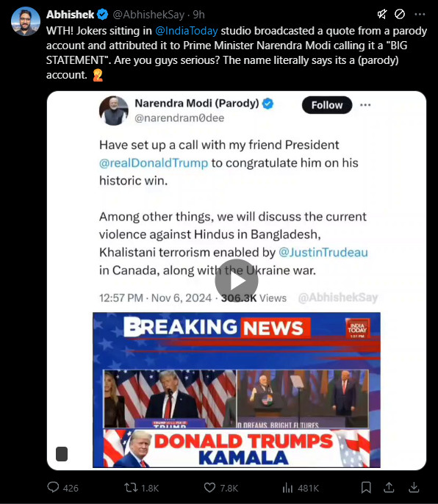The height and width of the screenshot is (504, 438).
Task: Block user with the circle-slash icon
Action: 400,14
